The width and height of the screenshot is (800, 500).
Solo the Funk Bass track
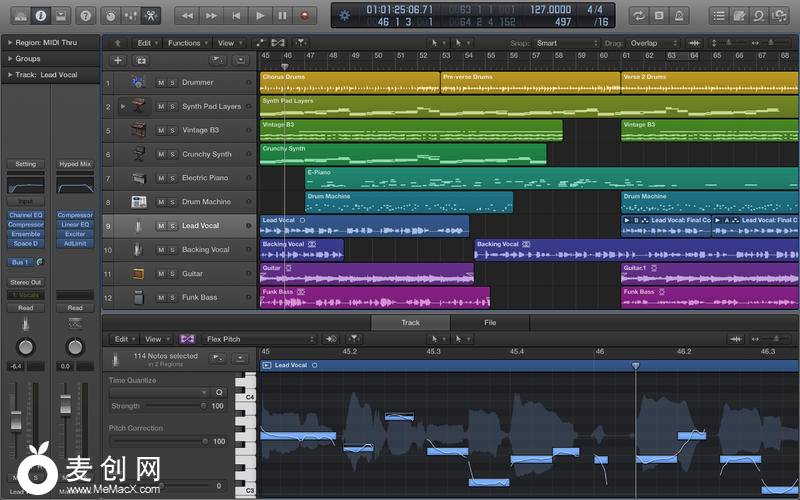tap(172, 298)
